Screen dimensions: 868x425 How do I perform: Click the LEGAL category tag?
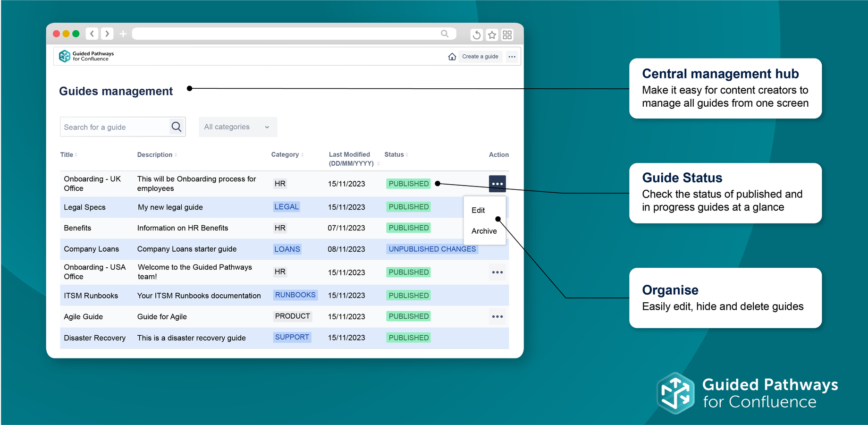(287, 207)
